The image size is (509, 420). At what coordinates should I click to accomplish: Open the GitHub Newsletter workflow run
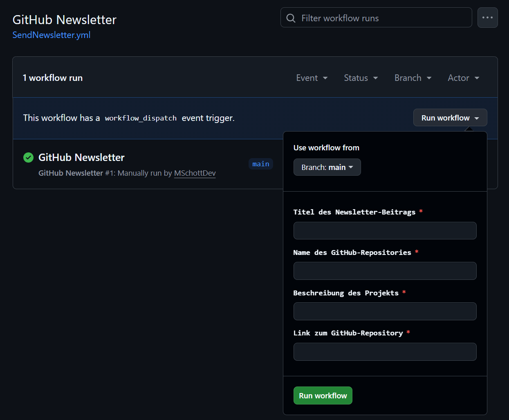[81, 157]
